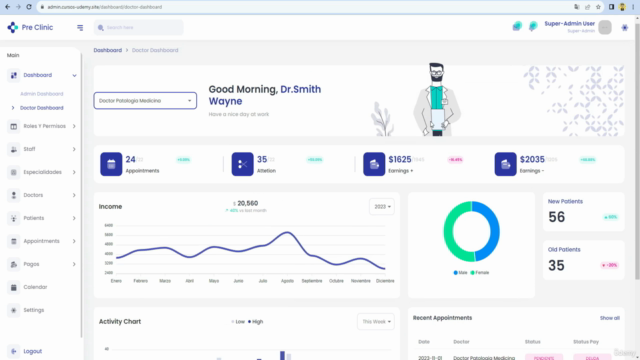
Task: Click the browser address bar
Action: [304, 7]
